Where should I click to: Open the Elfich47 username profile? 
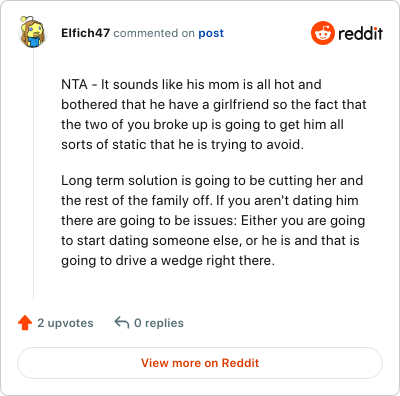pos(85,33)
